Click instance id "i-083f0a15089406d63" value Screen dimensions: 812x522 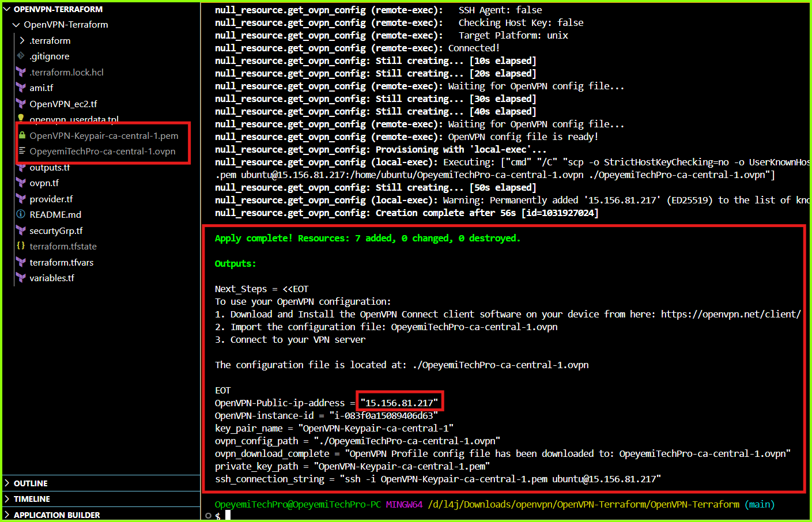coord(384,415)
